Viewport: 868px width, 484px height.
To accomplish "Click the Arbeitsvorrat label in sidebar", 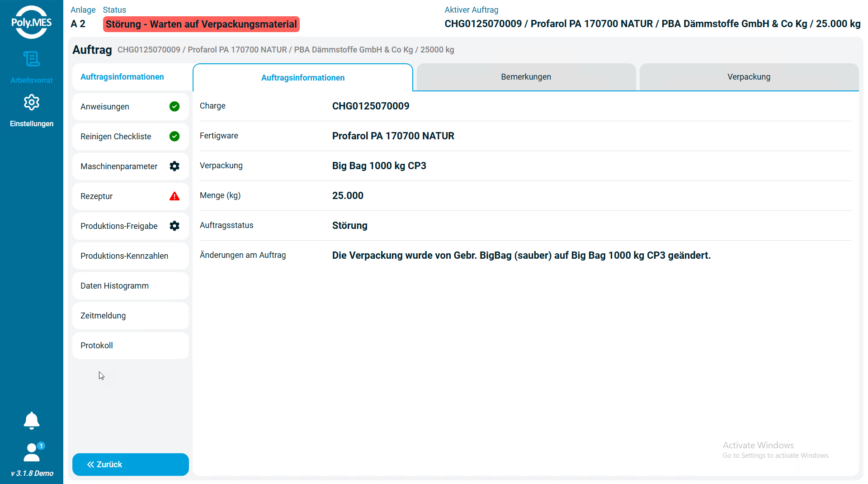I will [x=32, y=81].
